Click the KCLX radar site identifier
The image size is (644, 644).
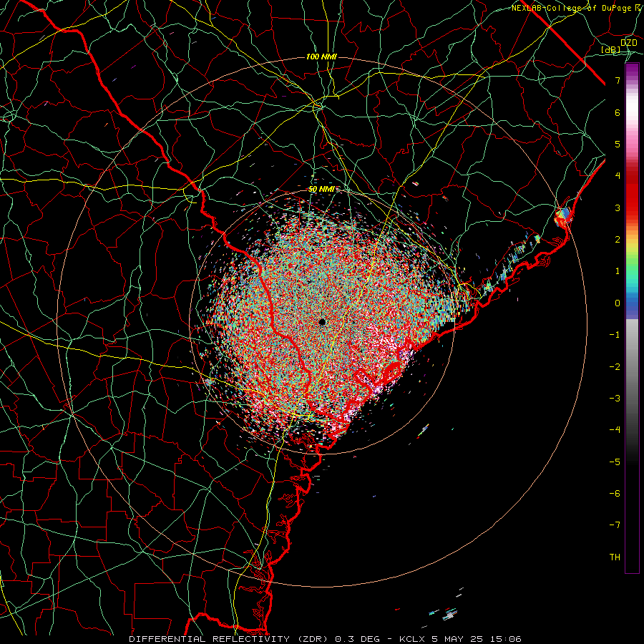[x=411, y=639]
